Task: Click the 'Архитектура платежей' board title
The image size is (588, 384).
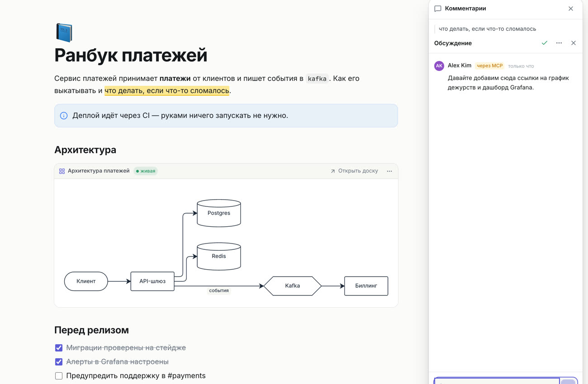Action: pos(99,171)
